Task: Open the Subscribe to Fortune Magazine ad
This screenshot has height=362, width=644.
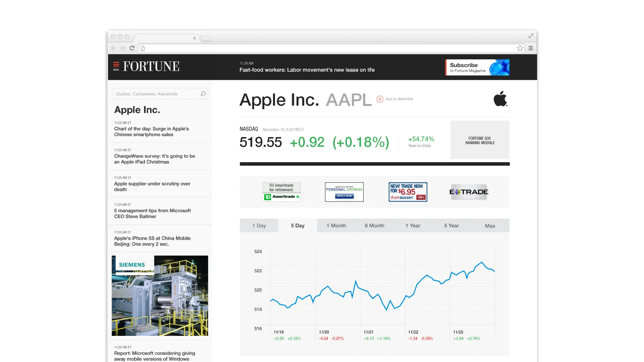Action: 477,67
